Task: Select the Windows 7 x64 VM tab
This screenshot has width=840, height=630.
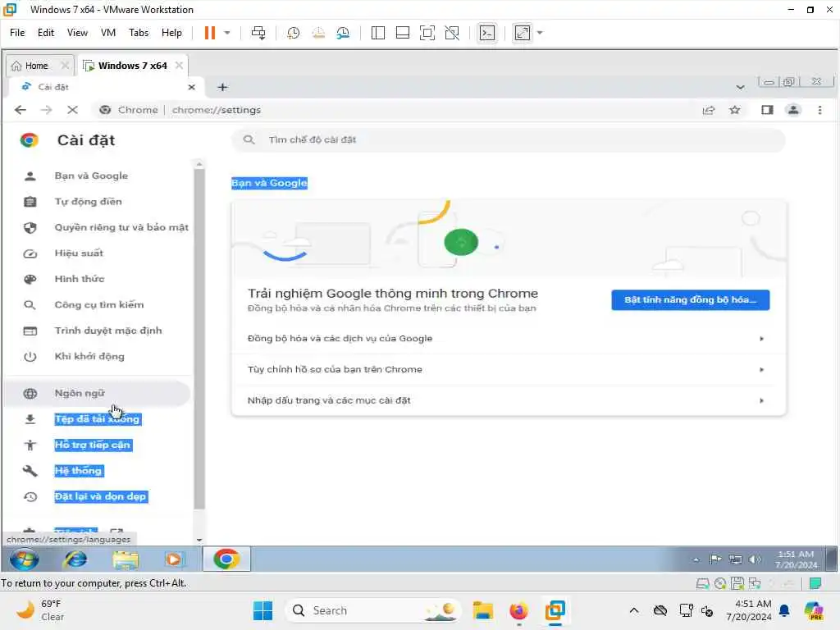Action: tap(132, 66)
